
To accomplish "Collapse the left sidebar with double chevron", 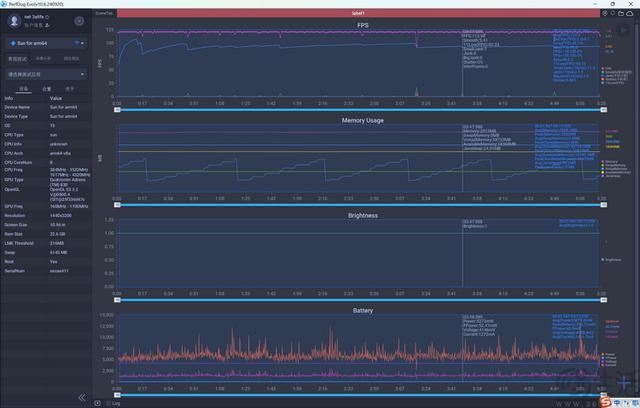I will tap(82, 397).
